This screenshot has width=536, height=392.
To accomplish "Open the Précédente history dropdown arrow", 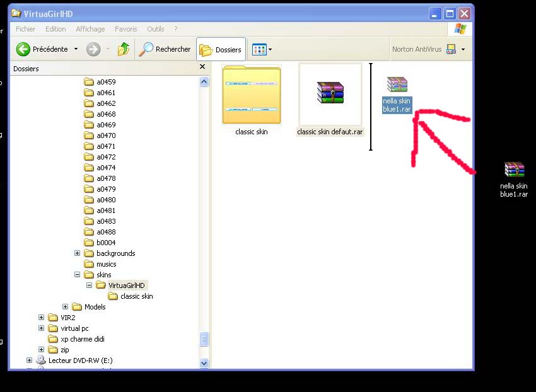I will click(76, 49).
